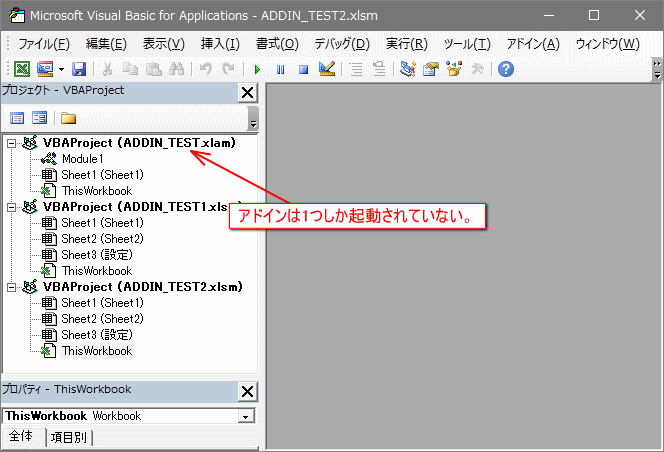This screenshot has height=452, width=664.
Task: Click the Undo arrow icon
Action: [206, 69]
